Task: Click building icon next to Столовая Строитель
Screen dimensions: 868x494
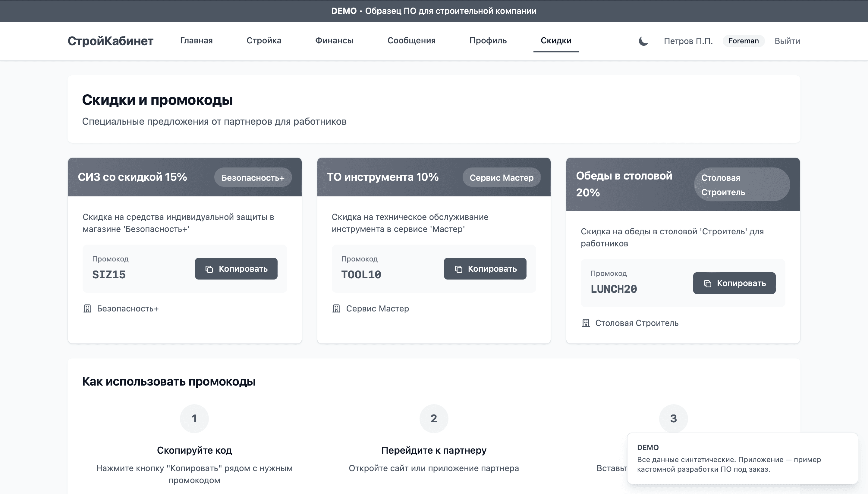Action: click(x=586, y=323)
